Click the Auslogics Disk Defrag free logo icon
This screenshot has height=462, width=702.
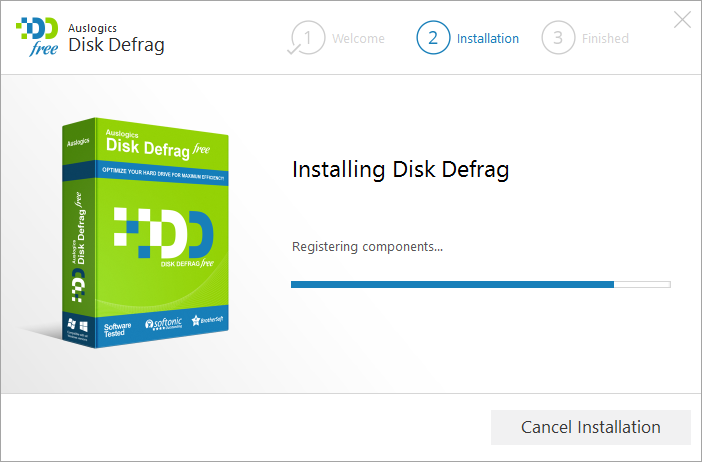point(37,37)
